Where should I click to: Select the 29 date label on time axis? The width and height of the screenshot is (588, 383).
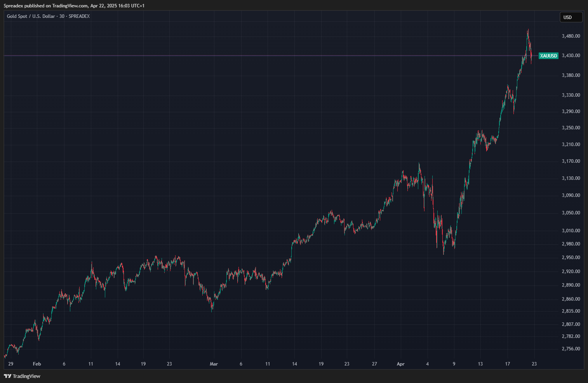coord(10,364)
